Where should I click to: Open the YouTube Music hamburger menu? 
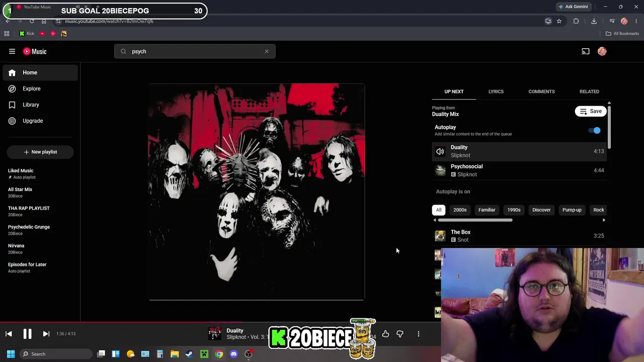(x=12, y=51)
